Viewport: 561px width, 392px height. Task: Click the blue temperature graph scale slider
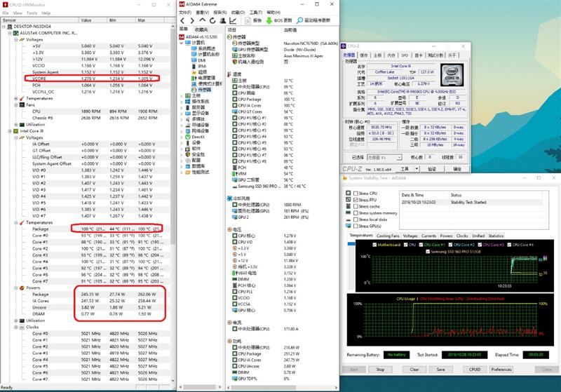point(351,244)
